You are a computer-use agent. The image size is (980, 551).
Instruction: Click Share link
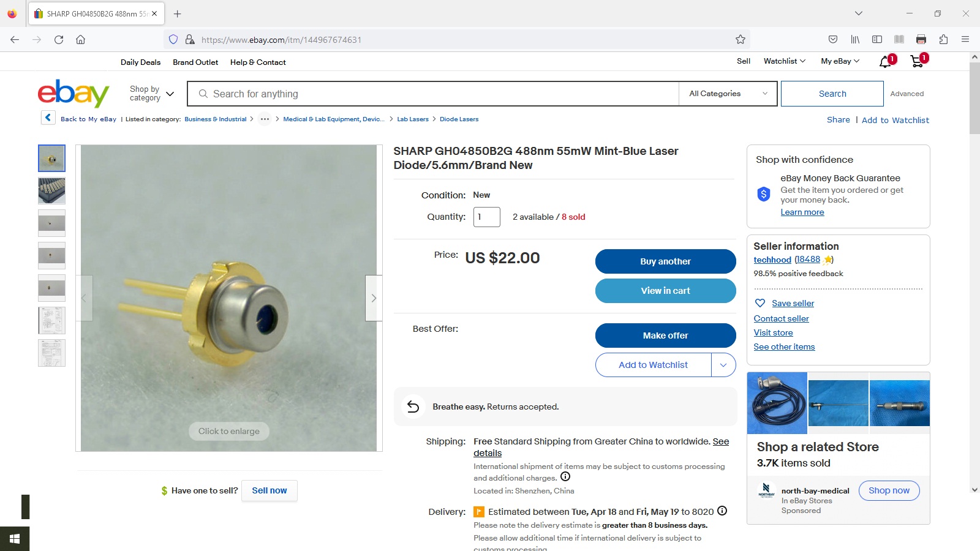coord(838,120)
